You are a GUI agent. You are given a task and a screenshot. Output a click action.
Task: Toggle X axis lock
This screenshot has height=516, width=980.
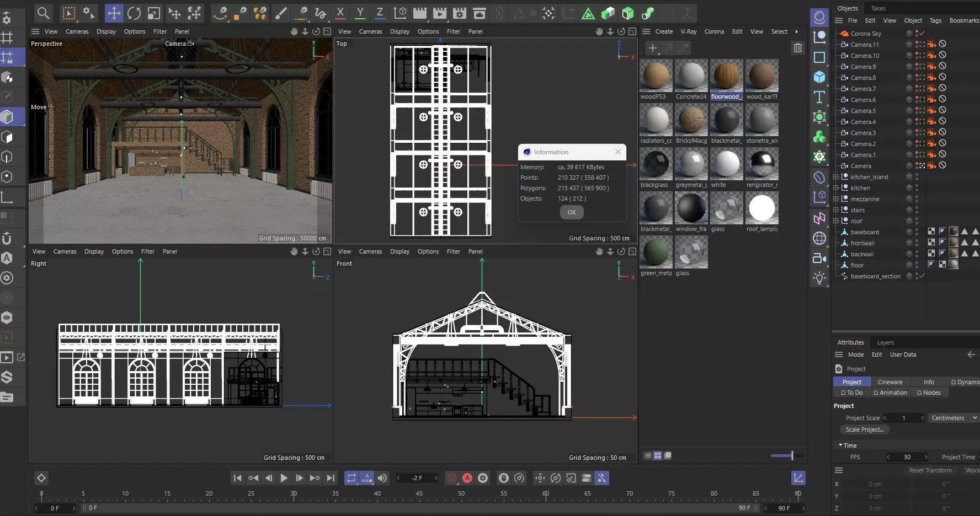pyautogui.click(x=340, y=13)
